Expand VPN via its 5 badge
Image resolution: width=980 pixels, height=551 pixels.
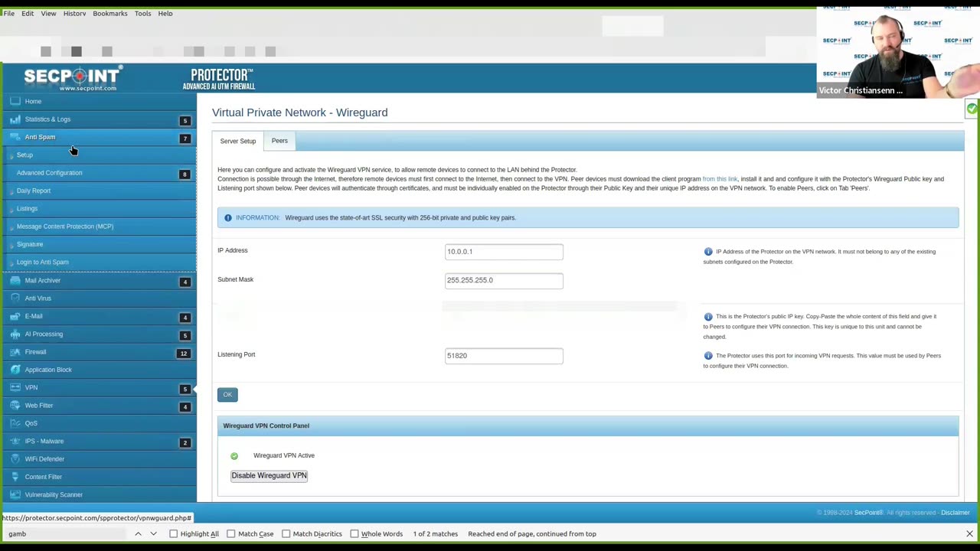coord(185,389)
